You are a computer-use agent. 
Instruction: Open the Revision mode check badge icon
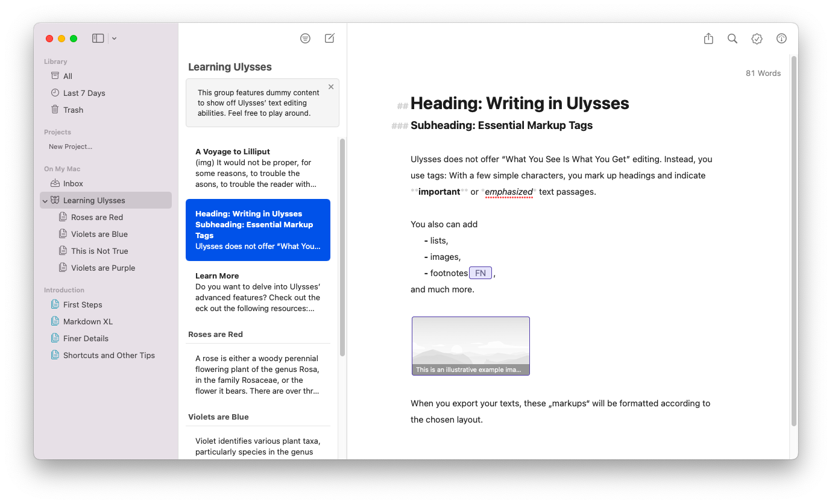(x=757, y=39)
